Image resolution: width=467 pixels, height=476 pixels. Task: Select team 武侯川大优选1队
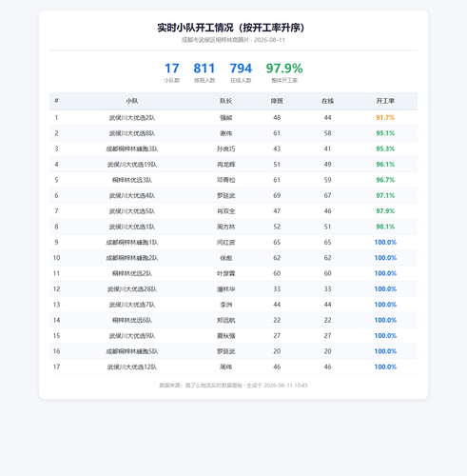pos(132,227)
